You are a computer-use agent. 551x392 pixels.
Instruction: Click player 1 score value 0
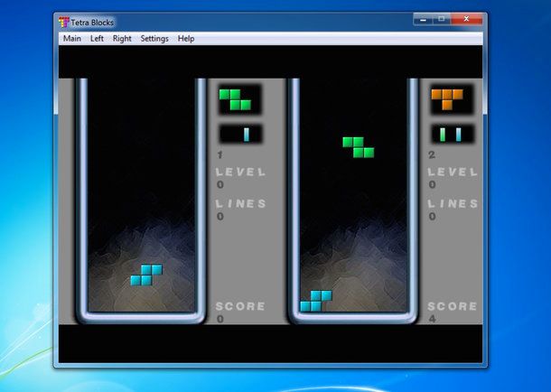(220, 319)
